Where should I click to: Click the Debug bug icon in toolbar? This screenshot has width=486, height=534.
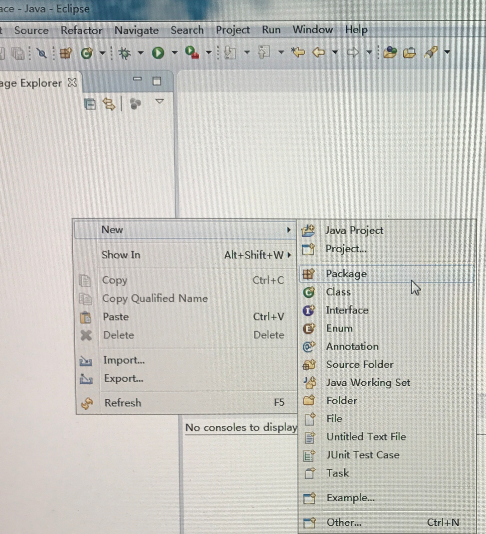click(125, 53)
